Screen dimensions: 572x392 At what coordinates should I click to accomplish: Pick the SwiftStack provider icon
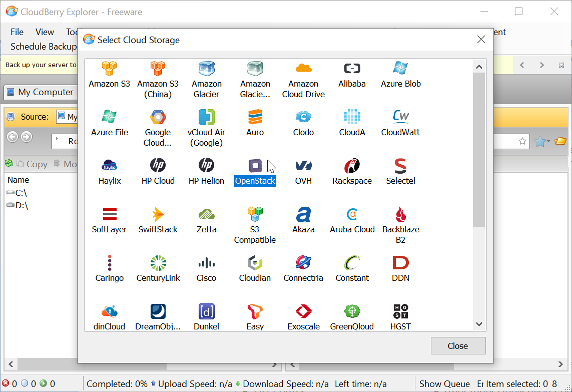pyautogui.click(x=158, y=214)
